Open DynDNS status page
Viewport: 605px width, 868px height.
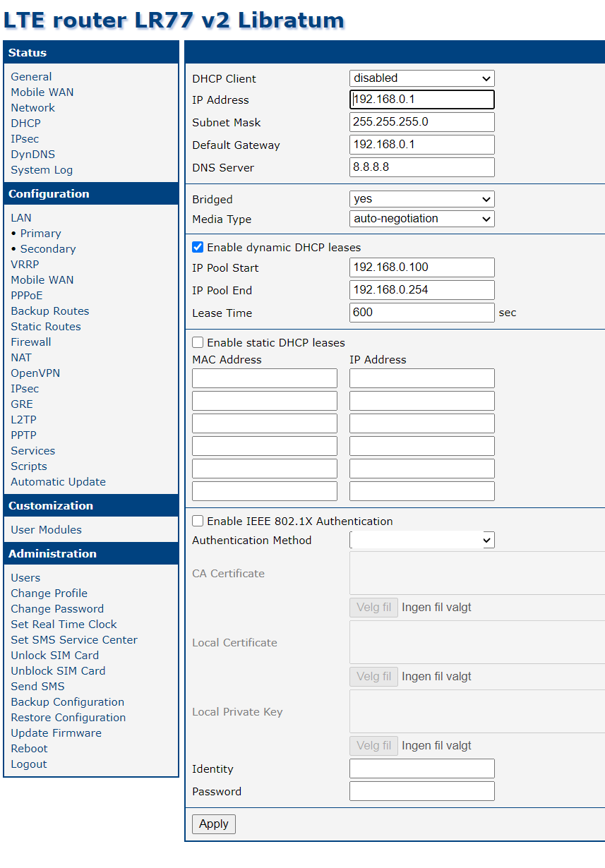click(32, 155)
